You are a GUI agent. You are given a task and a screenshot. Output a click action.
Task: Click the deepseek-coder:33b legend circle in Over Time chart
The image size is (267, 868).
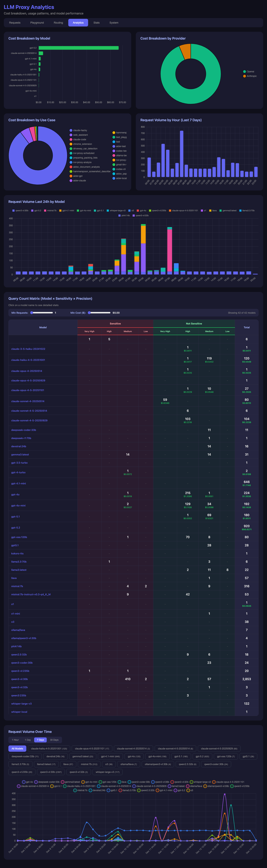coord(36,782)
